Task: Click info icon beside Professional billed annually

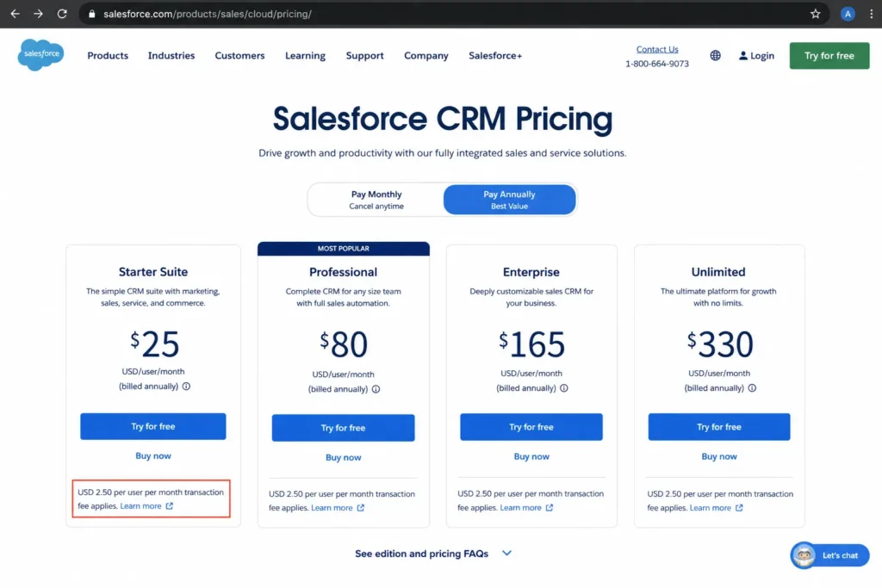Action: [x=376, y=389]
